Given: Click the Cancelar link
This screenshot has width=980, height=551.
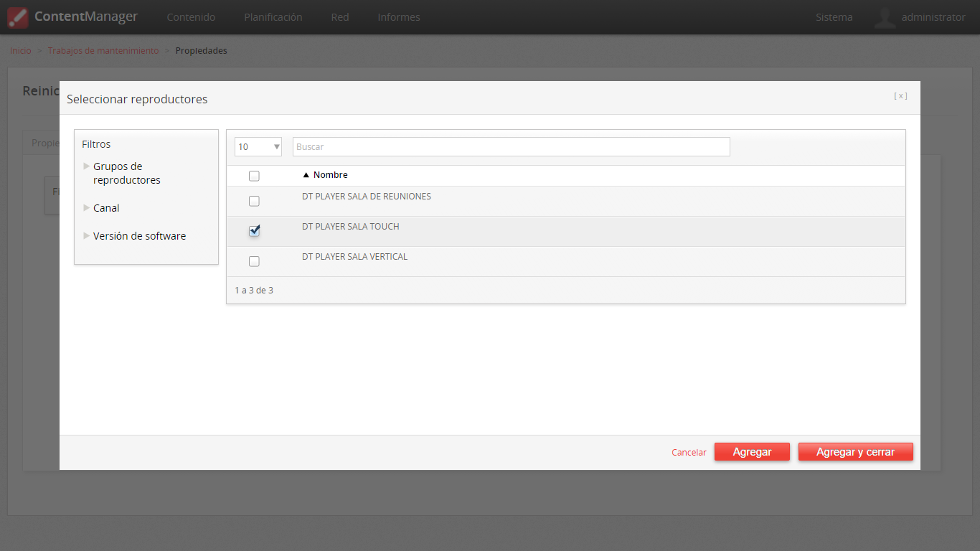Looking at the screenshot, I should tap(689, 453).
